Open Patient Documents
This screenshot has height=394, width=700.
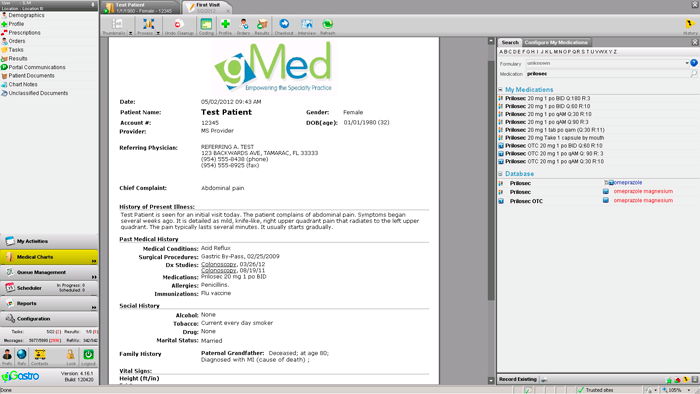pyautogui.click(x=31, y=76)
